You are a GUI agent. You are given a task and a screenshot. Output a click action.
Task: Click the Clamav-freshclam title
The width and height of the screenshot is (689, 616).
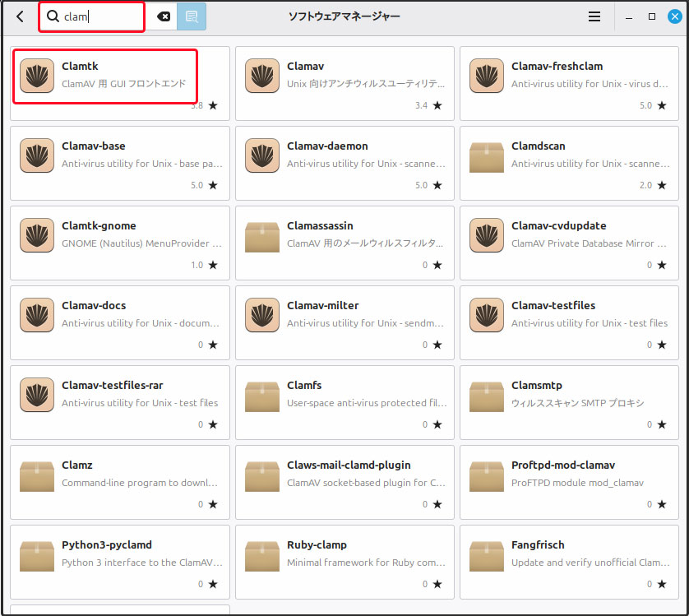click(557, 66)
